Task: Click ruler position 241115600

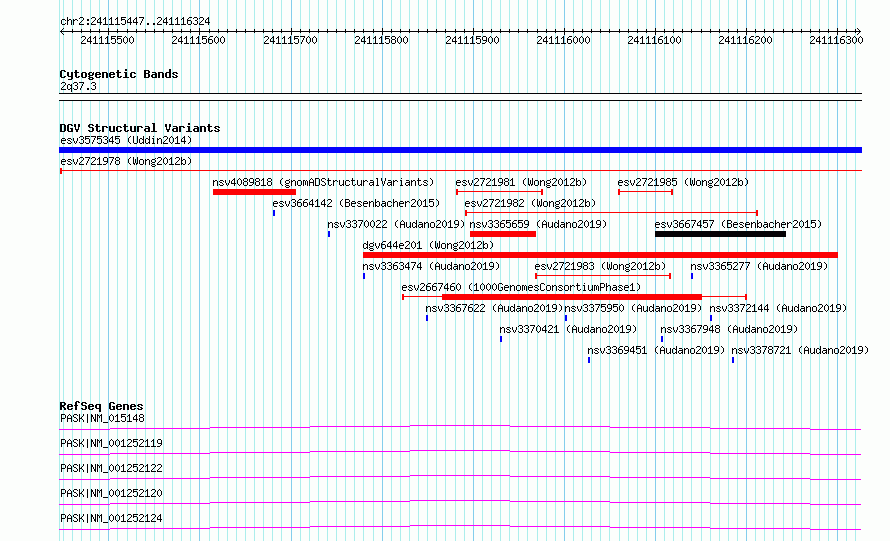Action: (x=199, y=40)
